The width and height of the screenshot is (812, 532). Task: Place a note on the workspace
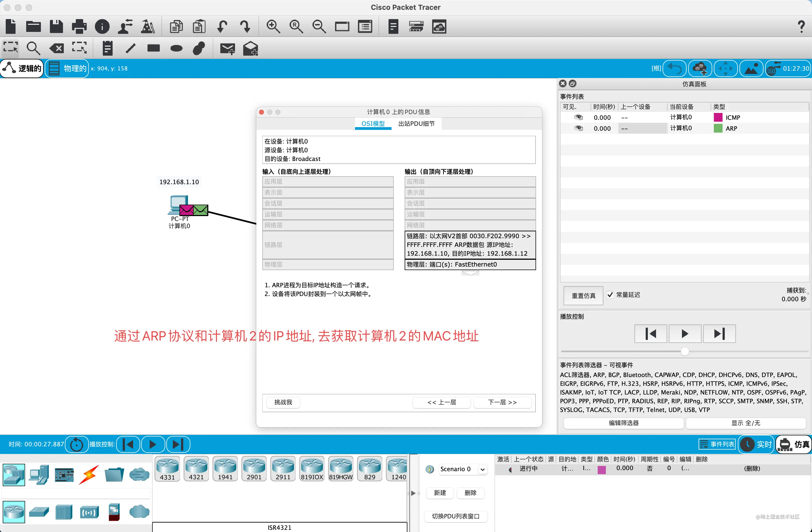pos(107,48)
